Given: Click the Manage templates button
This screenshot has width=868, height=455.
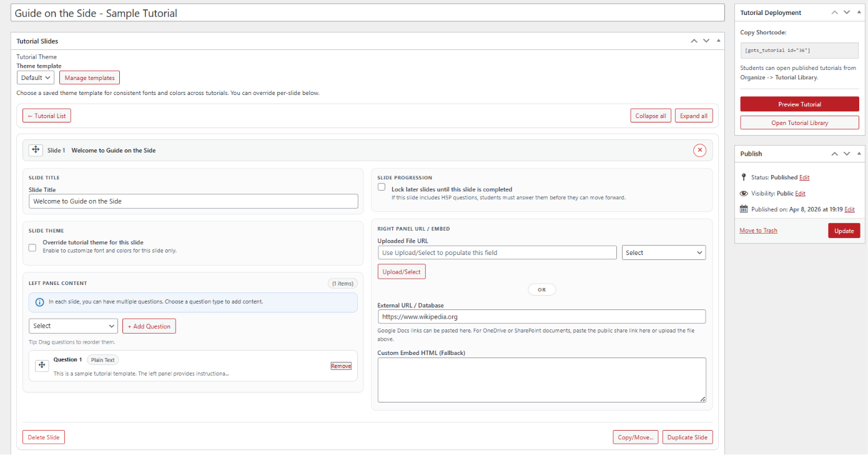Looking at the screenshot, I should coord(89,78).
